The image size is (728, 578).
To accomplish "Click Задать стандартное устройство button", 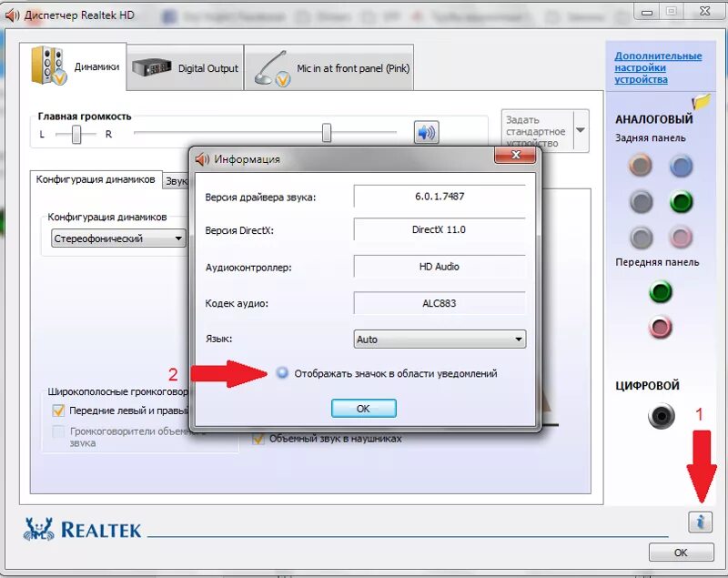I will point(538,130).
